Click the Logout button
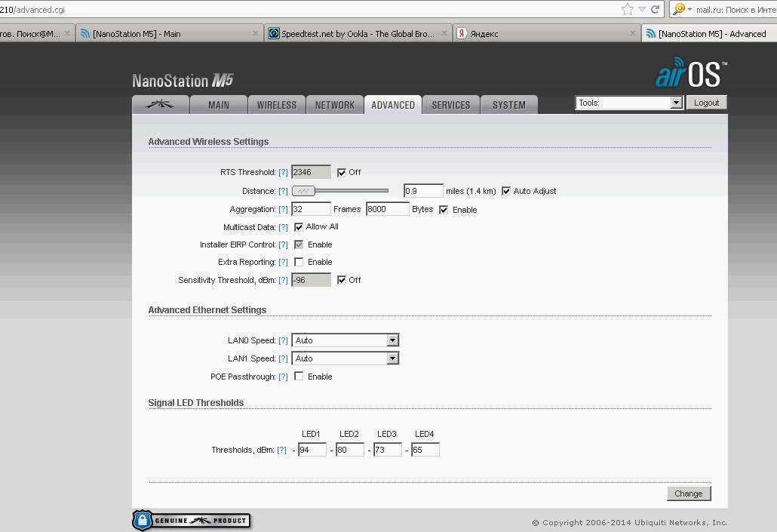 click(x=706, y=103)
